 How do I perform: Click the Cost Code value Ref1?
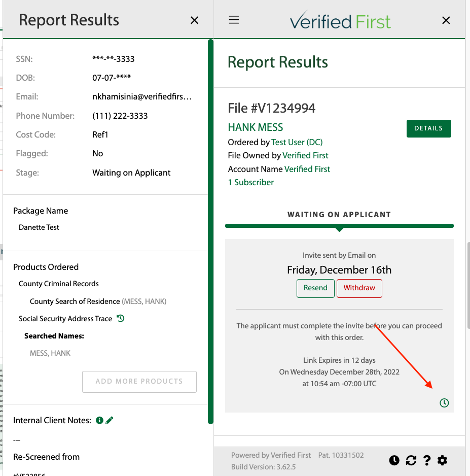point(100,134)
